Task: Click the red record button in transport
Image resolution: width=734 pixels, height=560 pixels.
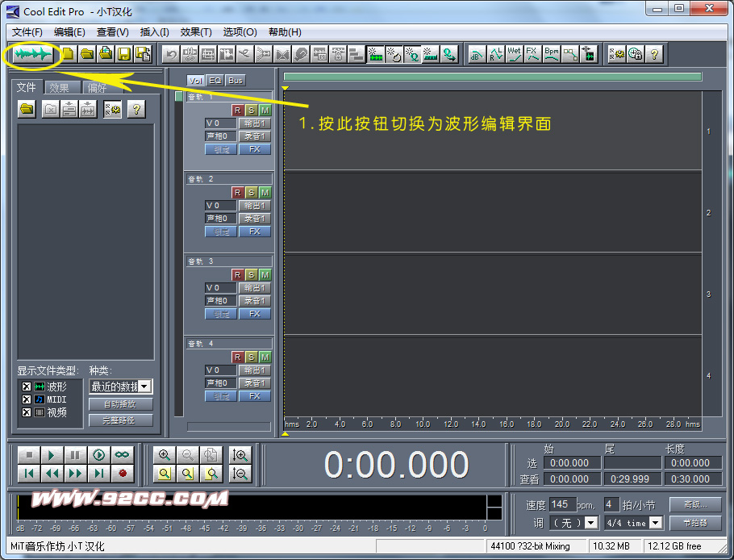Action: point(123,474)
